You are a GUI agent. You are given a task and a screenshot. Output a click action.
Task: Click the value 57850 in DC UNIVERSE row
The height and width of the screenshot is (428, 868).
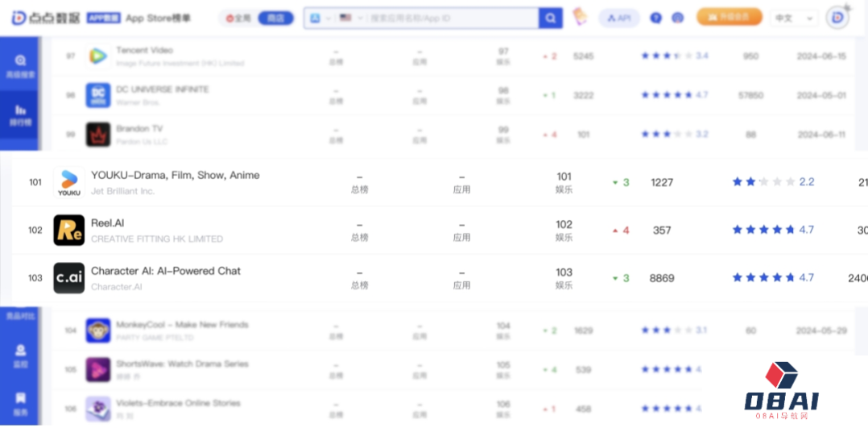pos(750,95)
